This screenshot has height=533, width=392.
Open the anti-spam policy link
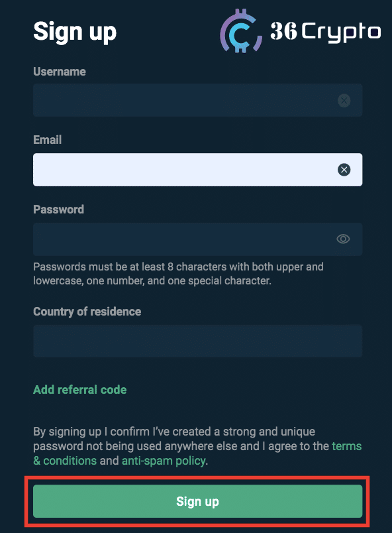pyautogui.click(x=164, y=461)
